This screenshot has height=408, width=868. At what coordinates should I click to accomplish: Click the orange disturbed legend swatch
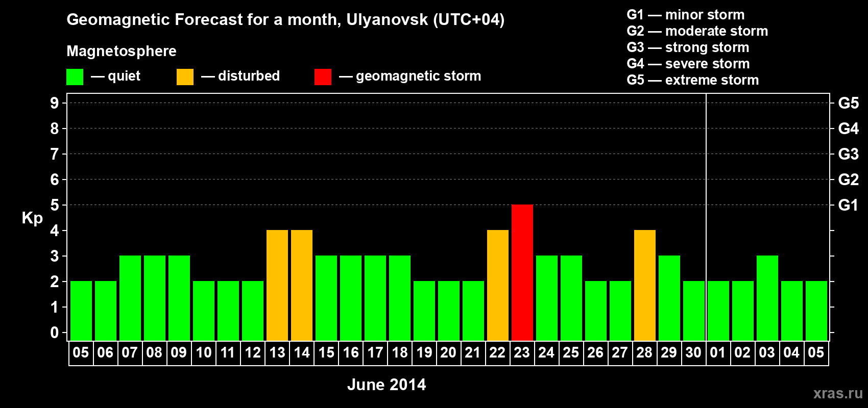pos(185,77)
